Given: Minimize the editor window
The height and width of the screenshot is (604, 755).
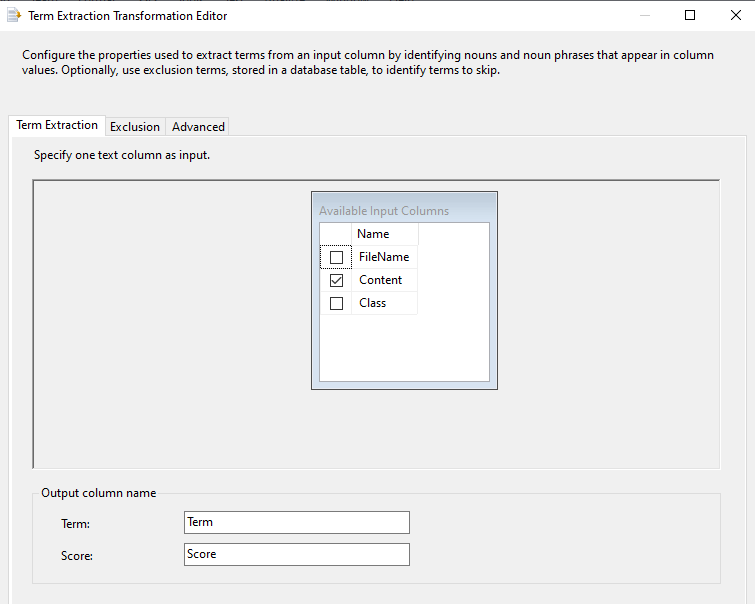Looking at the screenshot, I should (x=645, y=15).
